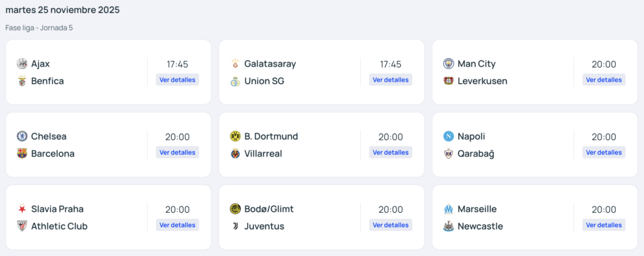Select the Newcastle team name

pyautogui.click(x=480, y=226)
